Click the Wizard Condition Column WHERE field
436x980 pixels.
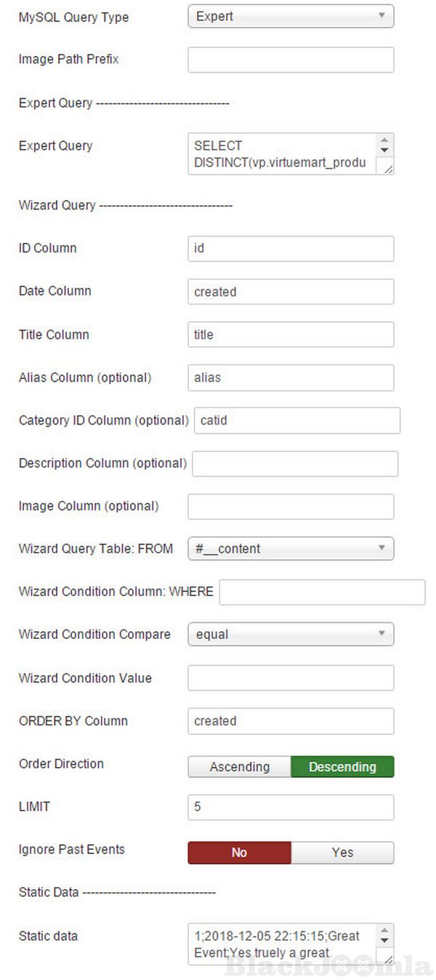(322, 592)
